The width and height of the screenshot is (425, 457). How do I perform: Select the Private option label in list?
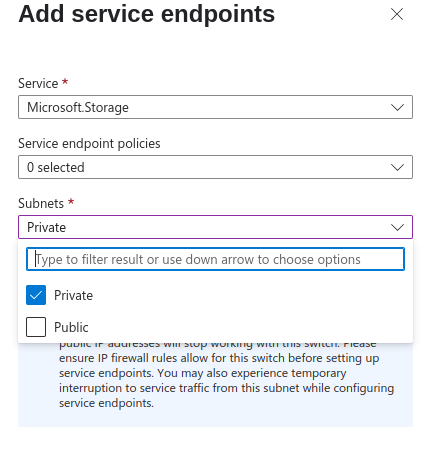point(73,295)
